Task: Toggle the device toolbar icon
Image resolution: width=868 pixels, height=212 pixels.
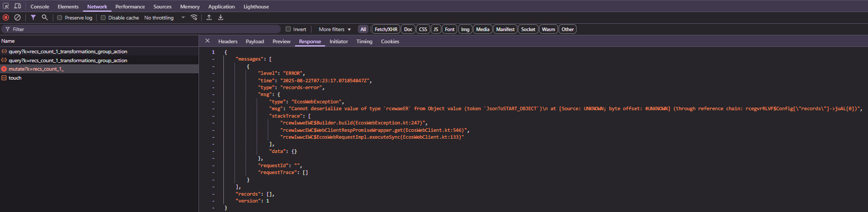Action: pyautogui.click(x=17, y=6)
